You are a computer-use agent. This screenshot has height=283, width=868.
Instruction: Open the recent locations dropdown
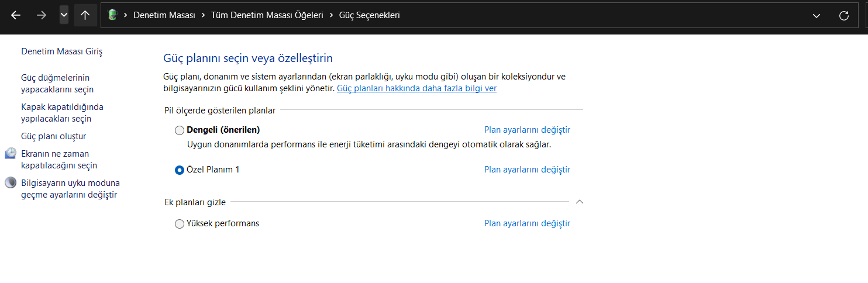tap(64, 15)
